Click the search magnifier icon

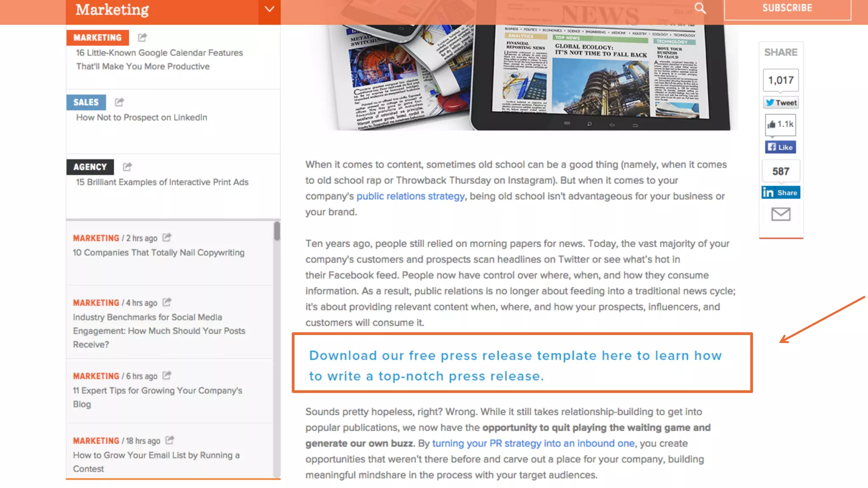tap(700, 8)
